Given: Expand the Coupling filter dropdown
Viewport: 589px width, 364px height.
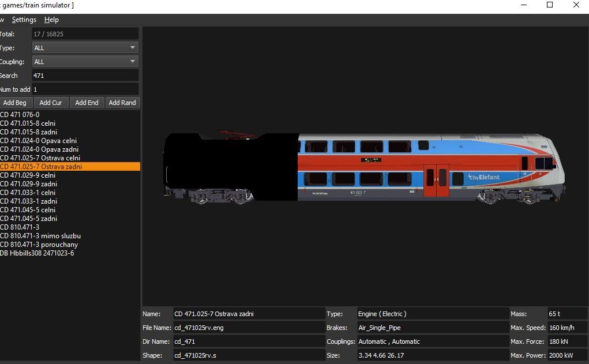Looking at the screenshot, I should (x=85, y=62).
